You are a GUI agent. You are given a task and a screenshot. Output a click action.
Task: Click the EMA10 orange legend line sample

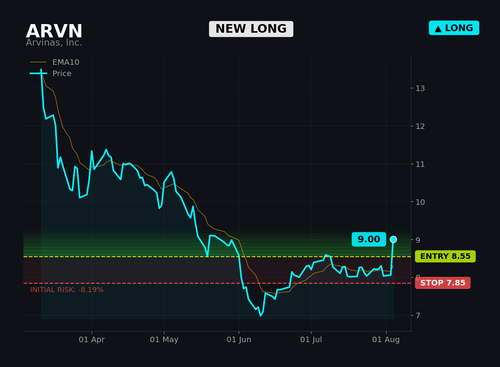pos(38,62)
